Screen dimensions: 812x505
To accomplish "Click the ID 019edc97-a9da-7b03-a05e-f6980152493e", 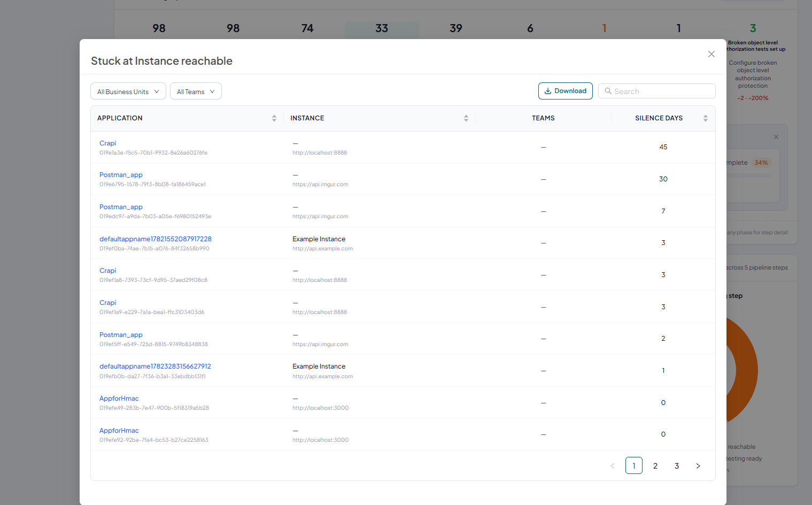I will click(x=155, y=217).
